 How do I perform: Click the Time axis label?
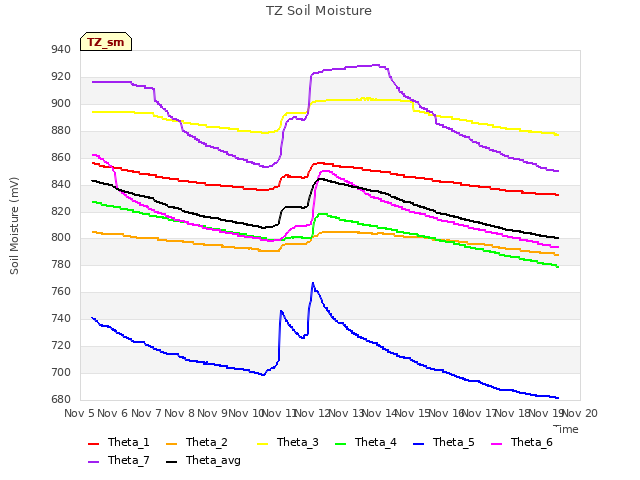566,429
